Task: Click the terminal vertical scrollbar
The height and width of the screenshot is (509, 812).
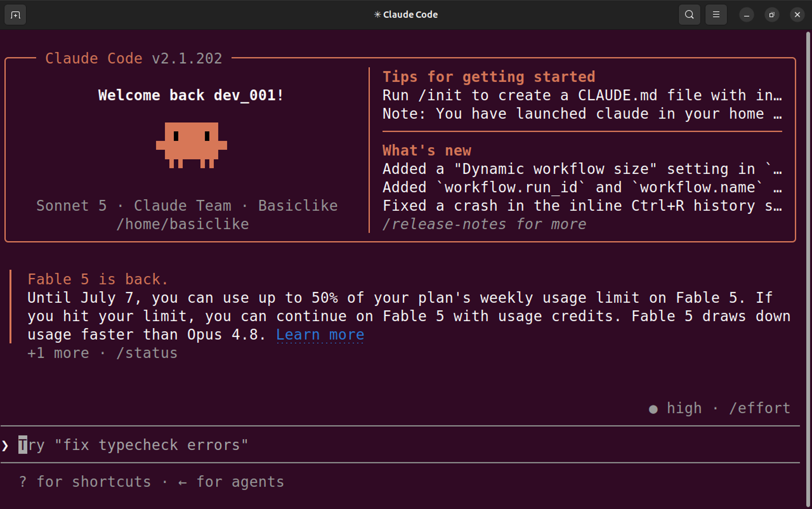Action: [x=808, y=269]
